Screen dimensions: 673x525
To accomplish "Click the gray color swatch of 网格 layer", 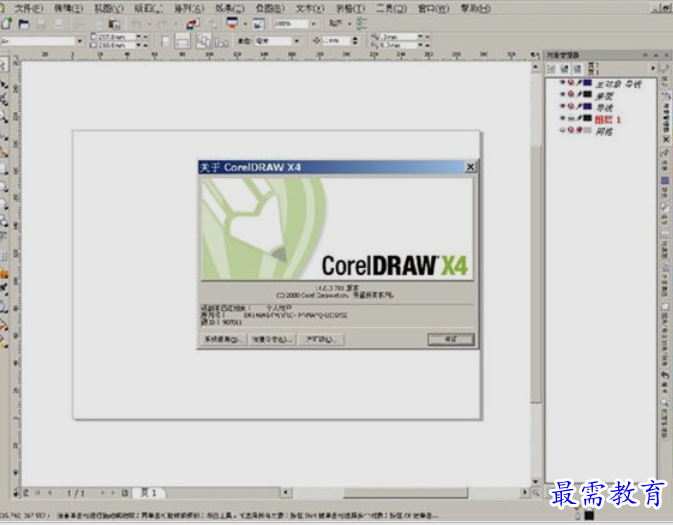I will (x=588, y=130).
